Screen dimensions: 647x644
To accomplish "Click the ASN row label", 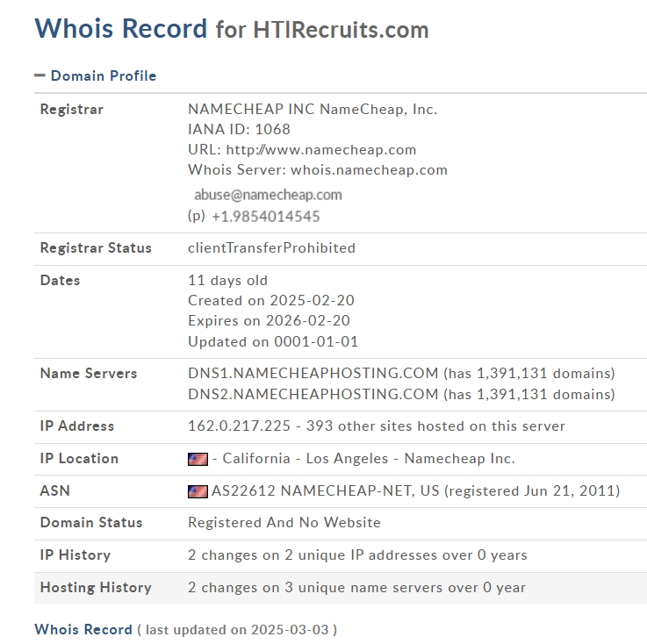I will tap(55, 490).
